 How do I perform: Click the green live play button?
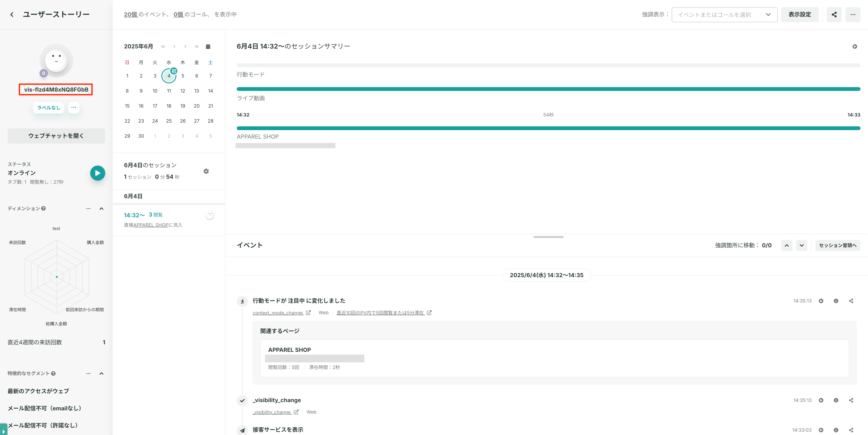coord(98,173)
